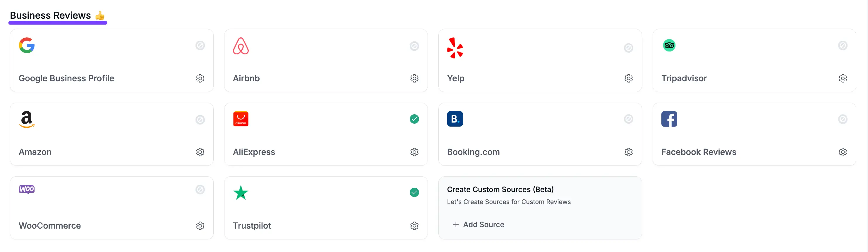Click the Trustpilot star logo

coord(241,192)
